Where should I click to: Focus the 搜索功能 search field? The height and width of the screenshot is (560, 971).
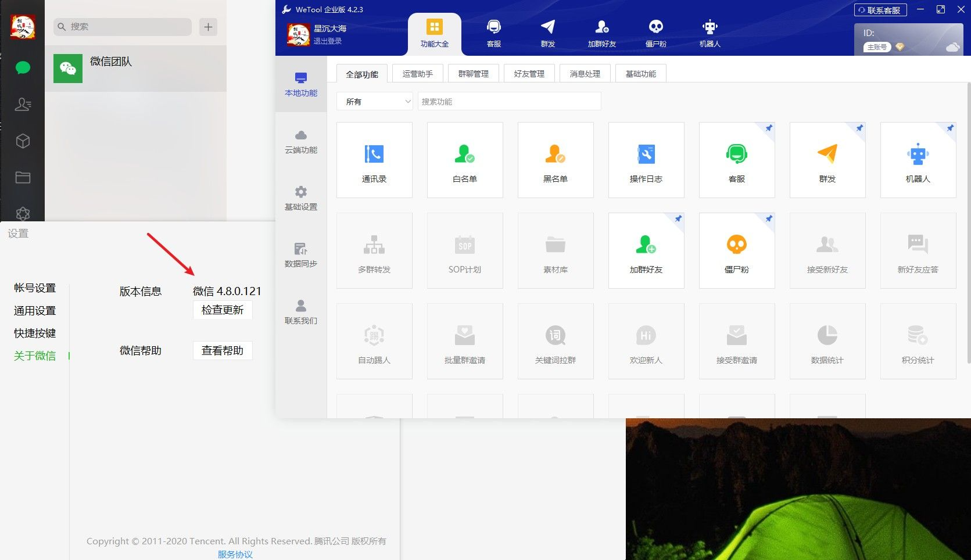pos(510,102)
